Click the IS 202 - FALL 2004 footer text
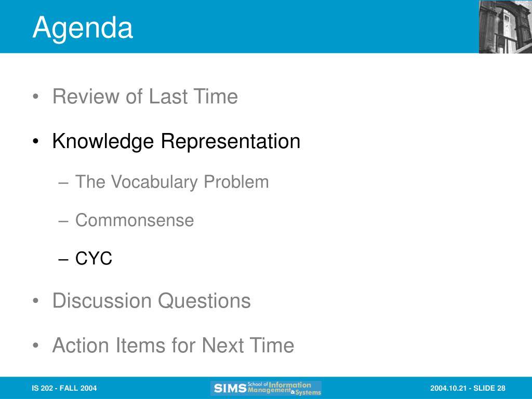The width and height of the screenshot is (532, 399). pyautogui.click(x=64, y=388)
